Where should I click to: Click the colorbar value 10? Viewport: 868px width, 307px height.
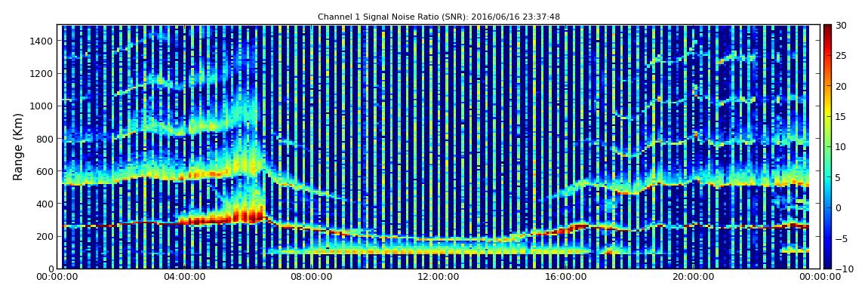coord(842,147)
